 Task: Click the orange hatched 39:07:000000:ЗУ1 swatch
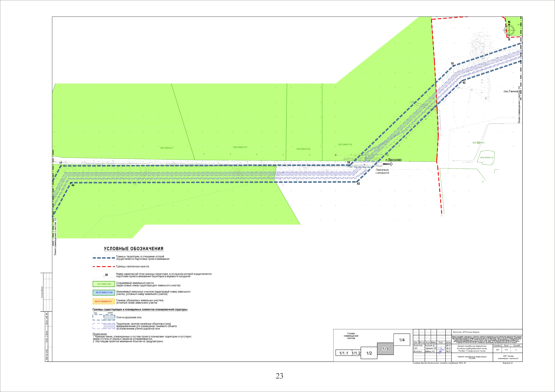(x=104, y=301)
